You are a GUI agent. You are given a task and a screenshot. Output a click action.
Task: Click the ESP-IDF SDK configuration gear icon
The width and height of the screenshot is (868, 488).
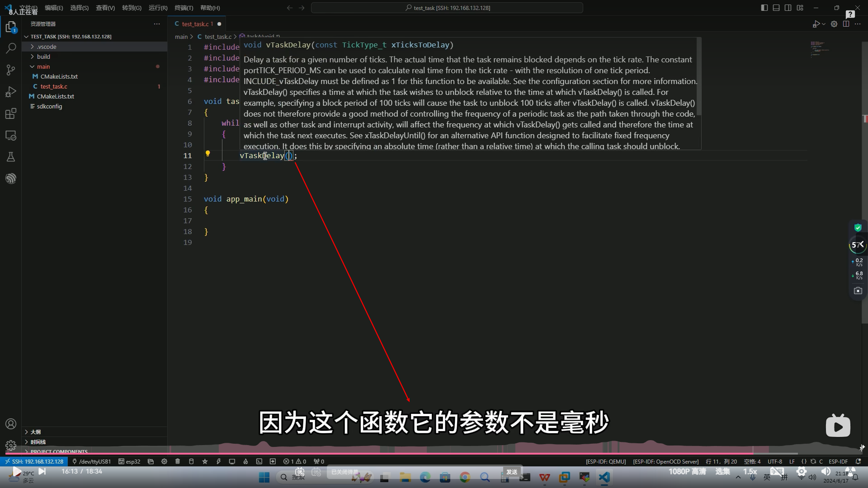coord(164,461)
